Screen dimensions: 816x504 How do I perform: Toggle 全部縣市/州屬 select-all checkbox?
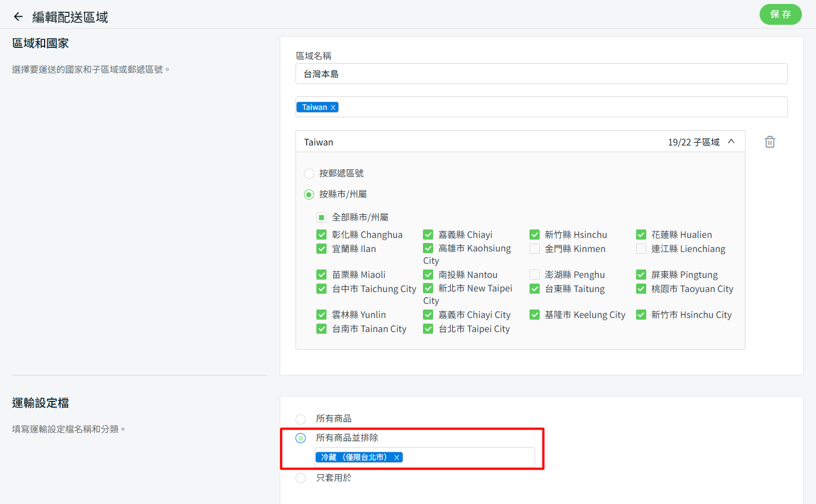[321, 218]
